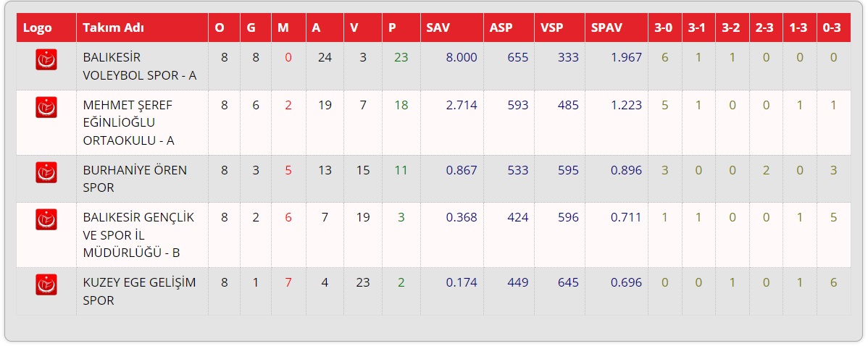Click the Balıkesir Gençlik ve Spor logo
Screen dimensions: 868x346
[x=46, y=220]
